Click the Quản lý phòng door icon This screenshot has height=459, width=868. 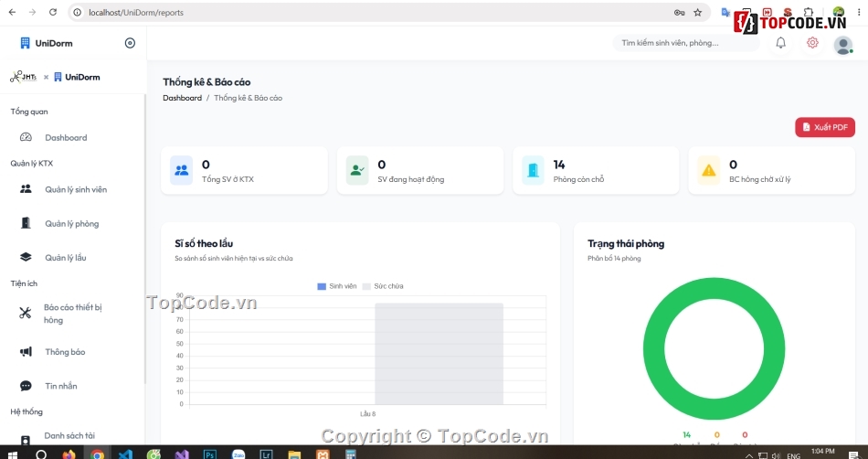click(x=26, y=223)
